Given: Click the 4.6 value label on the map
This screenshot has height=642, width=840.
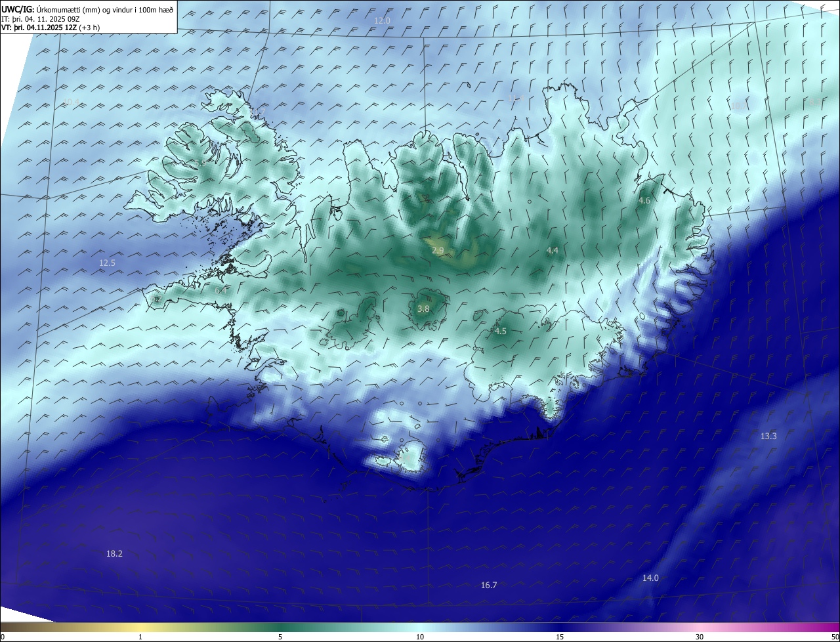Looking at the screenshot, I should pos(644,201).
